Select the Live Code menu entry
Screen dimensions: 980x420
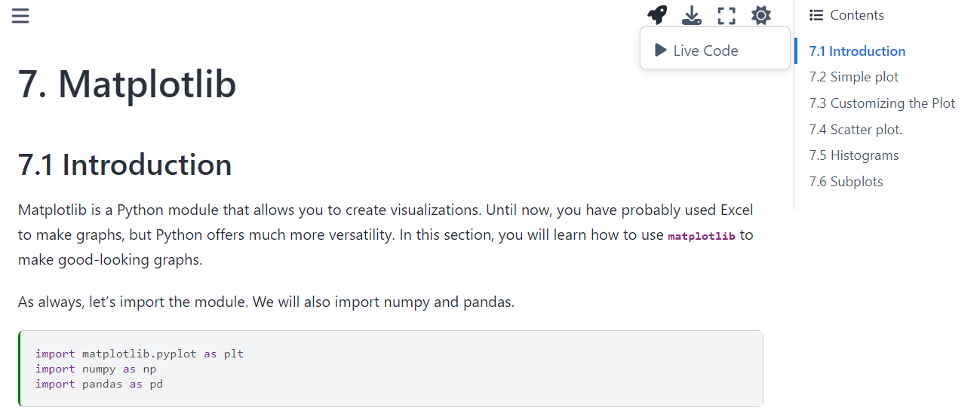tap(705, 51)
